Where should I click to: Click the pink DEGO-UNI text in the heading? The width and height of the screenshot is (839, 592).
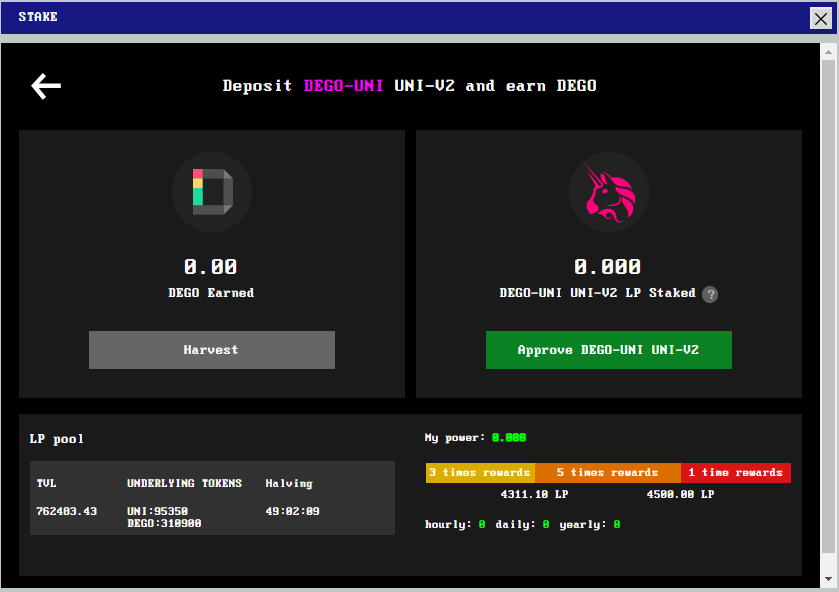tap(344, 86)
